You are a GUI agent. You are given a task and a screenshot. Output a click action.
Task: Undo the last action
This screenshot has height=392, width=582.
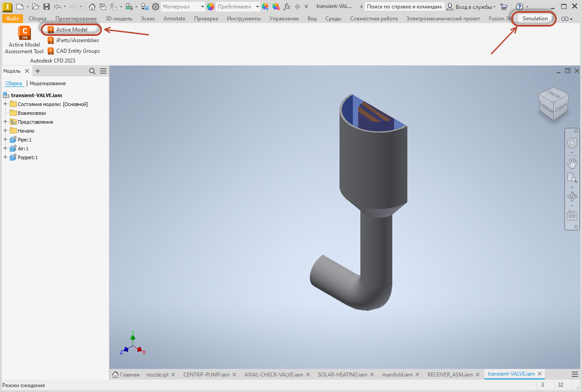click(x=57, y=7)
